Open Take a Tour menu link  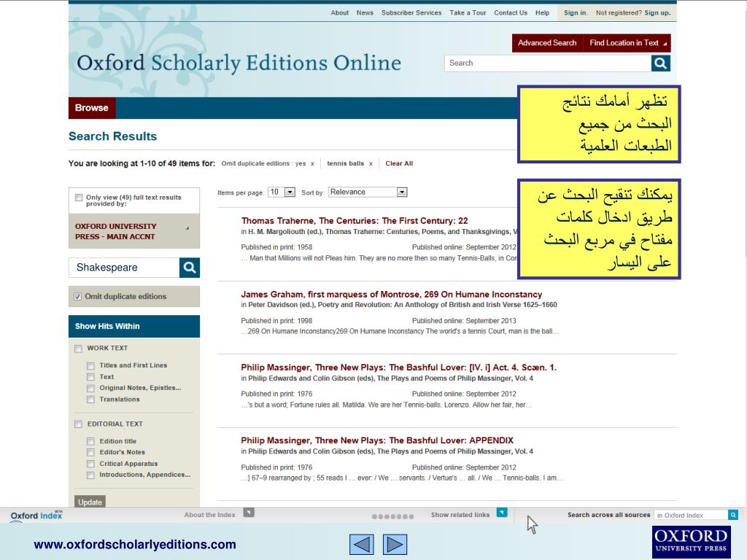point(468,13)
